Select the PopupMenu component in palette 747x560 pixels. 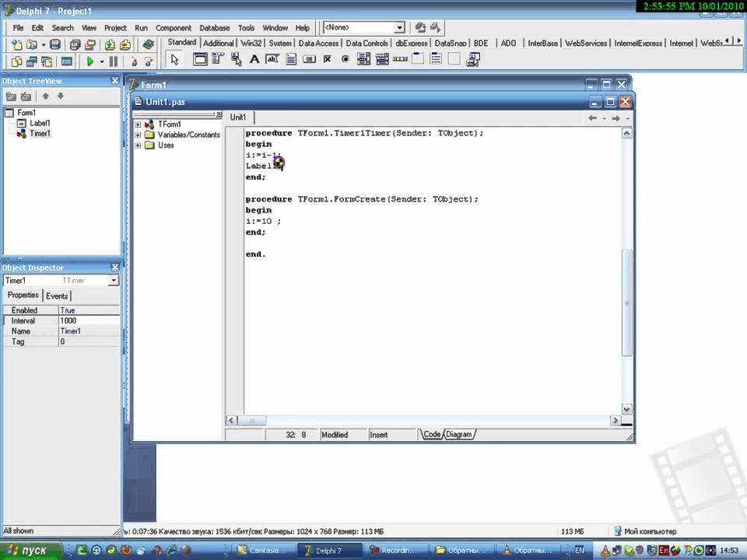[x=237, y=59]
